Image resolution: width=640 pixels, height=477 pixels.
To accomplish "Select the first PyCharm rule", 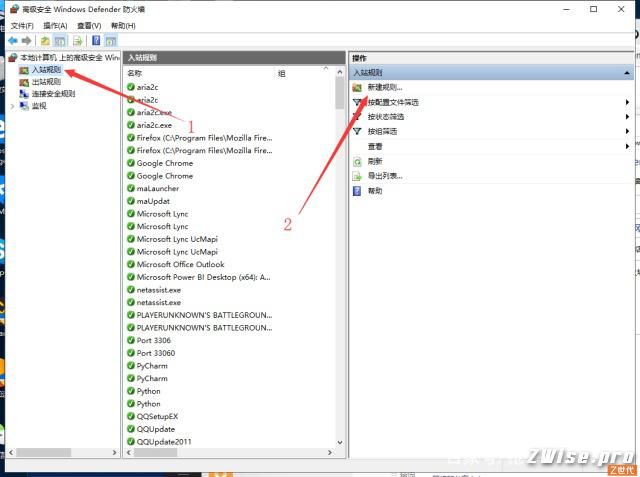I will coord(152,366).
